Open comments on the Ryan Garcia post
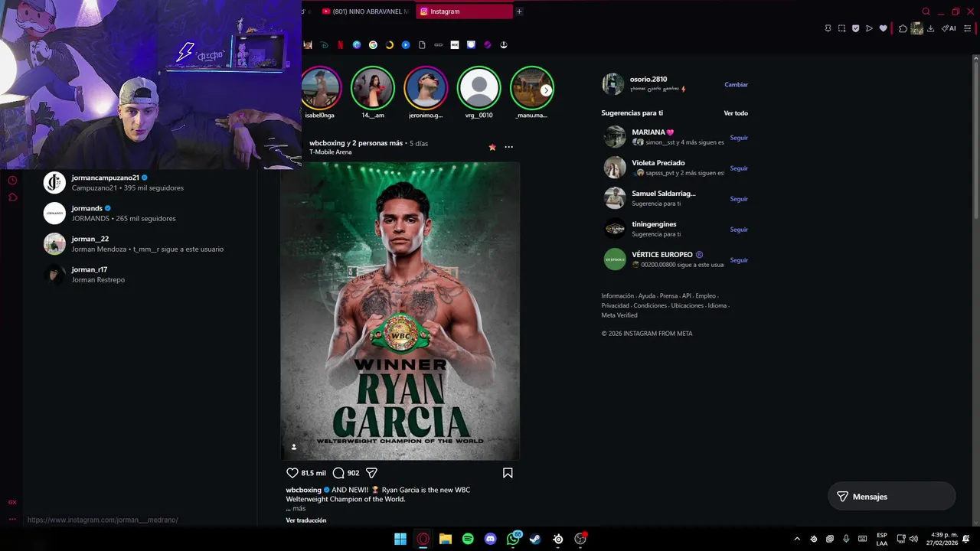980x551 pixels. (x=338, y=473)
